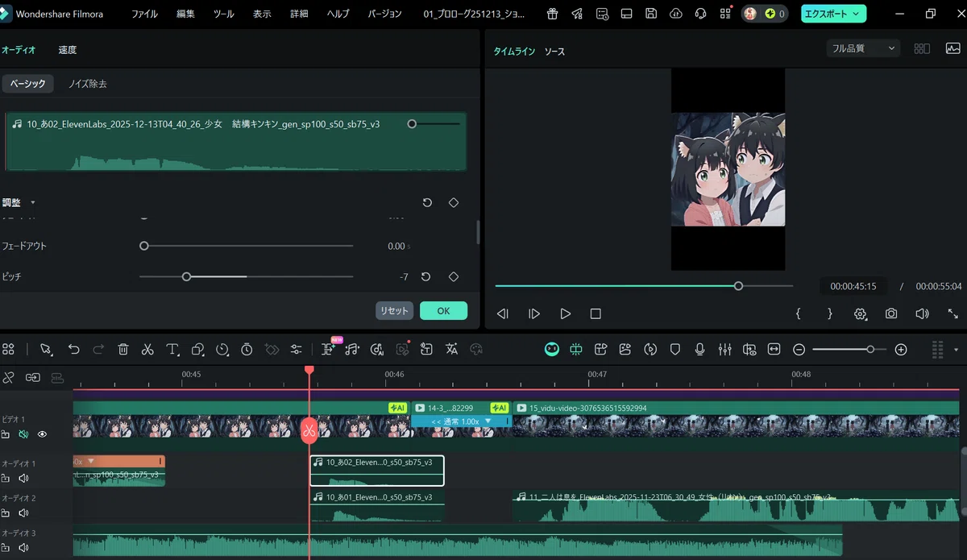Select the 10_あ01_Eleven audio clip on Audio 2
967x560 pixels.
click(x=377, y=505)
